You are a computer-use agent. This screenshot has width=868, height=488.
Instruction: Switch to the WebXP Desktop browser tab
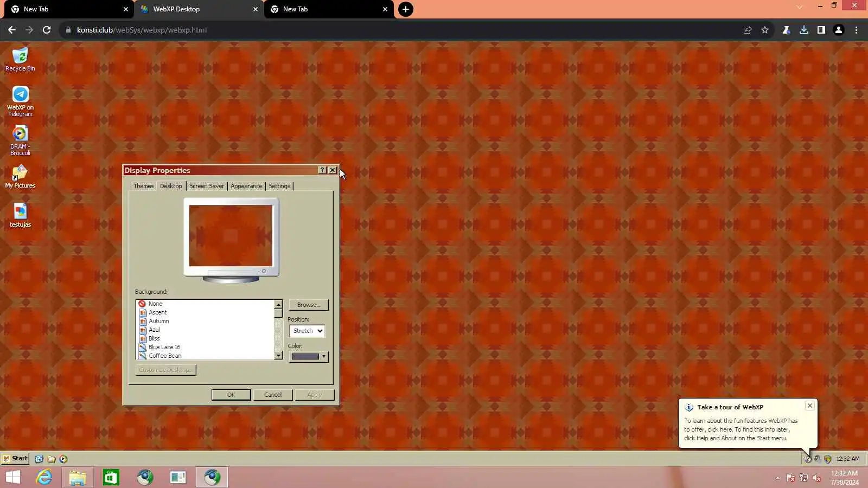pos(199,9)
